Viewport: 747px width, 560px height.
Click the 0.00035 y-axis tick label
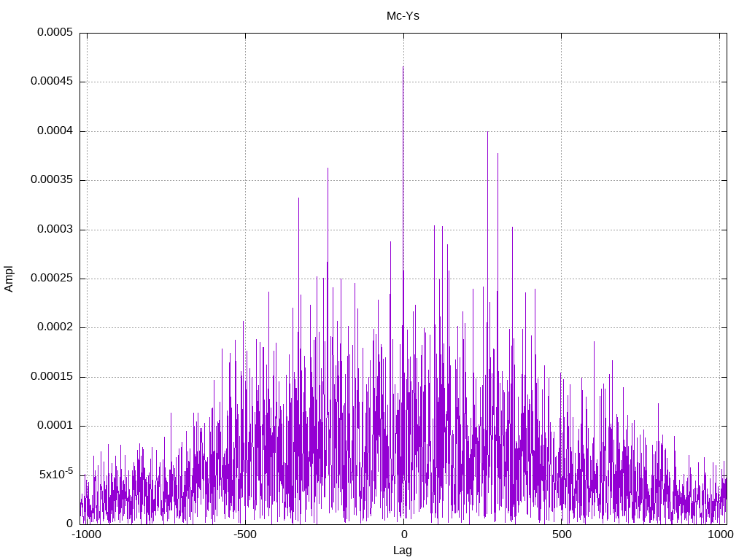(x=52, y=180)
